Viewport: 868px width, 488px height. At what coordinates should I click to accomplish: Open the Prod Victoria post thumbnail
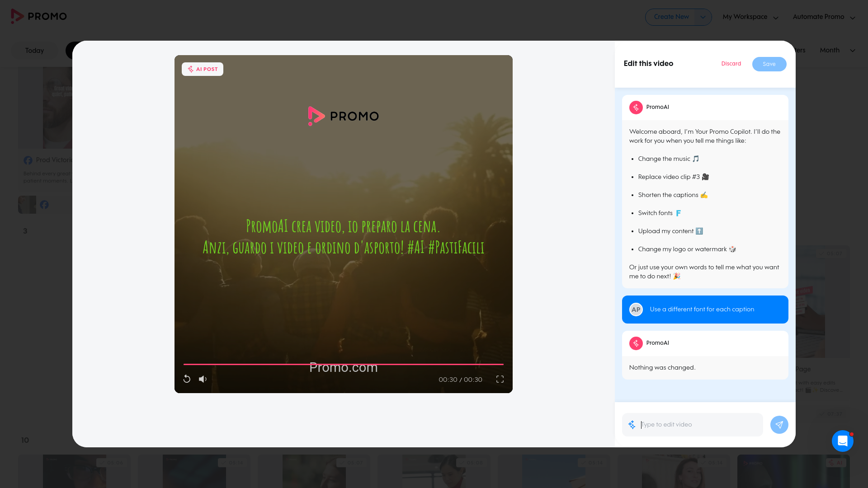click(45, 108)
